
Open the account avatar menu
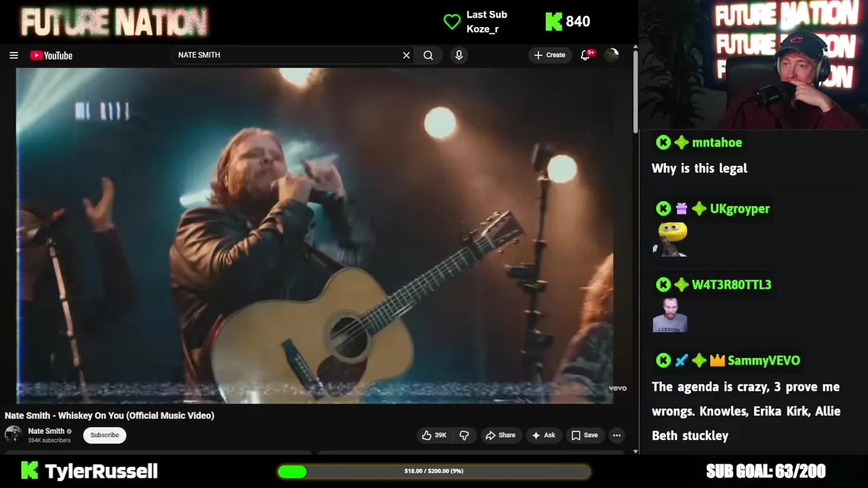612,55
